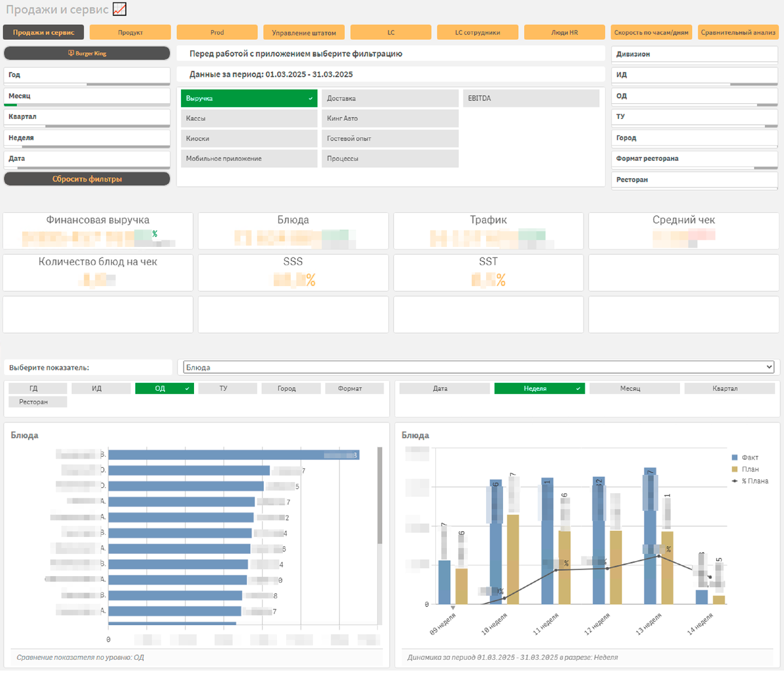Select the Город level button

coord(291,388)
